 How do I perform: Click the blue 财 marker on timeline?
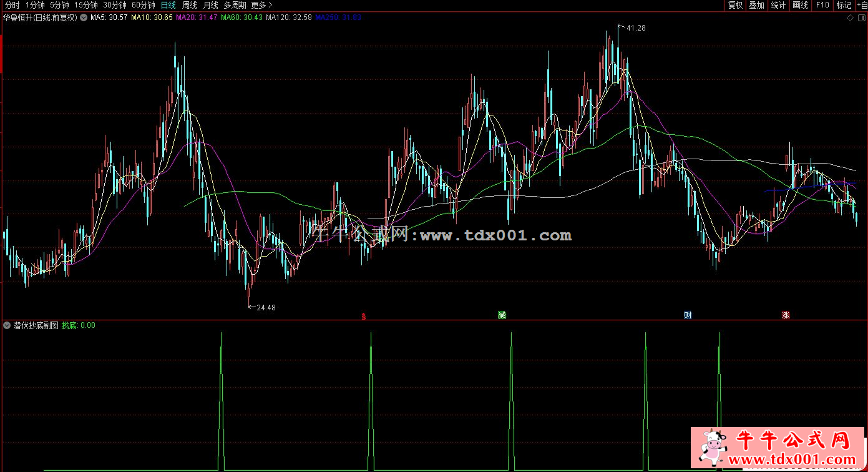point(688,315)
